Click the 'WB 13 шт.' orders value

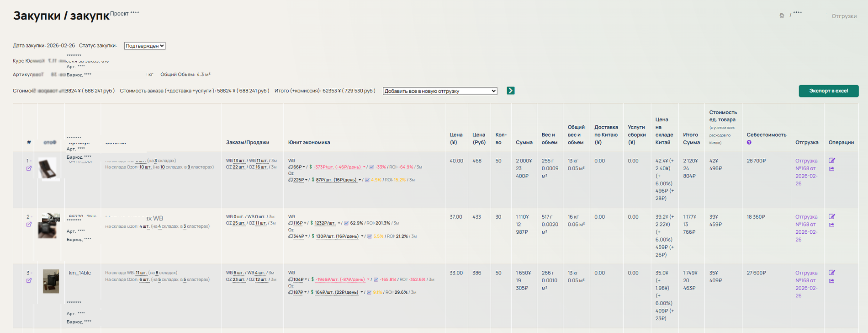236,161
